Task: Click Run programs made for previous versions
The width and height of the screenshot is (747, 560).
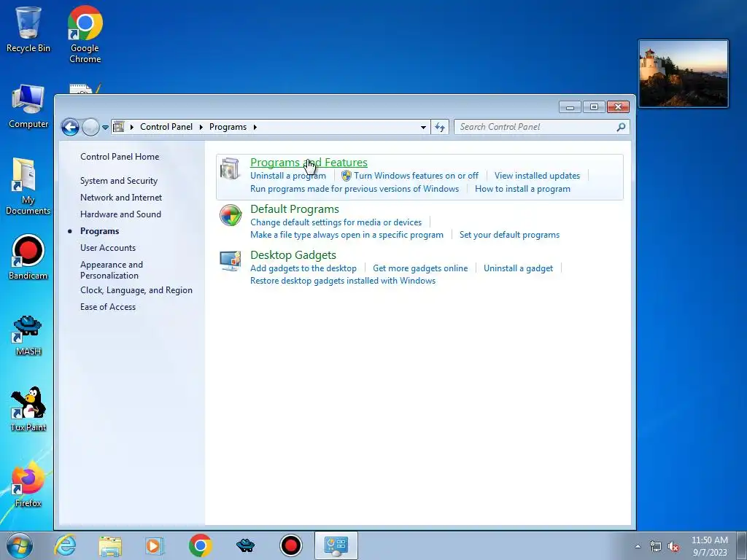Action: coord(355,189)
